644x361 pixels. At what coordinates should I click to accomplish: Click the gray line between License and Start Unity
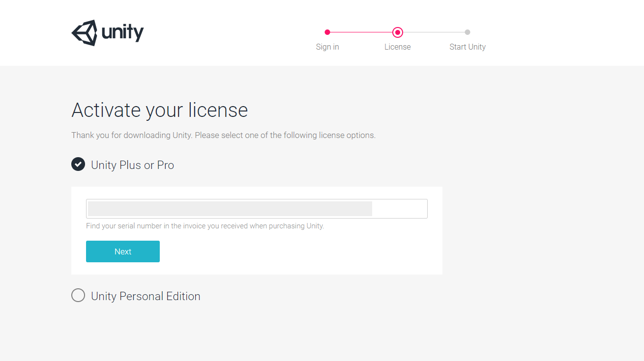[x=434, y=32]
